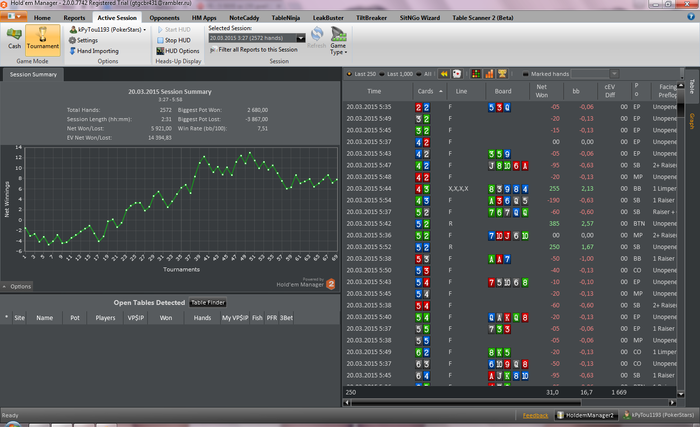Expand the graph Options panel
700x427 pixels.
[x=17, y=287]
